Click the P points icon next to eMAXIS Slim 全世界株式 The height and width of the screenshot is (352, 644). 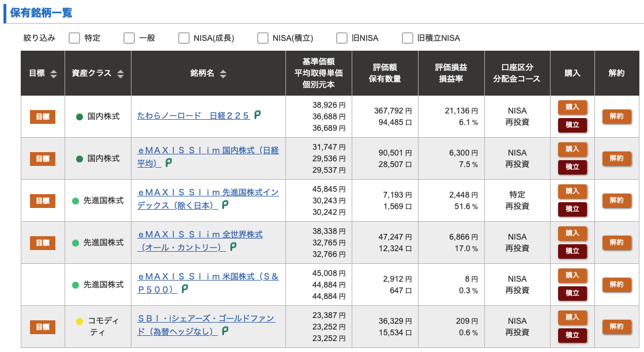pyautogui.click(x=233, y=247)
